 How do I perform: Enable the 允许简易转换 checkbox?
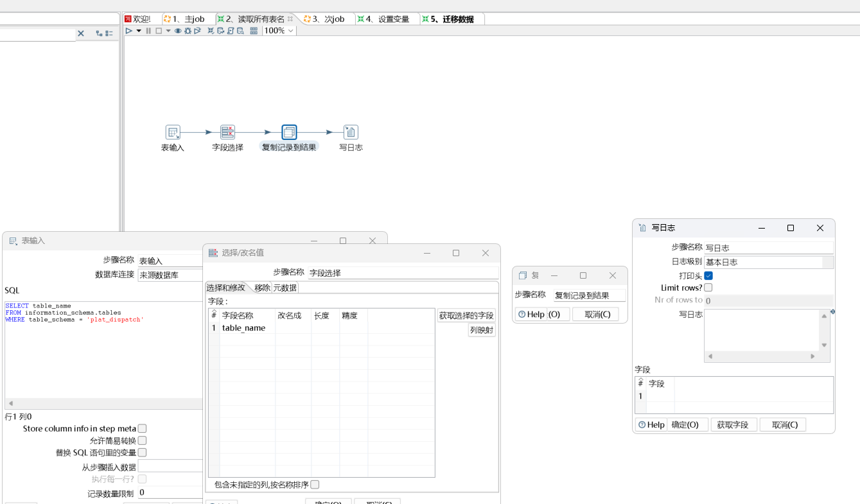142,440
